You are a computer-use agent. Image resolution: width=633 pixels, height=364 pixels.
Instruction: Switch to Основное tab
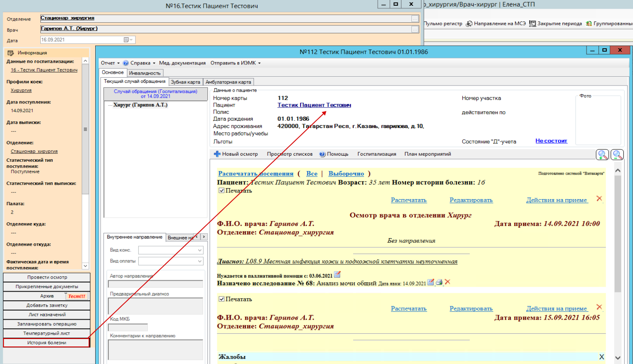[113, 72]
